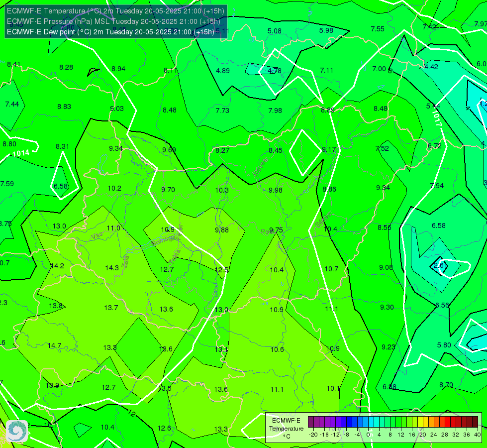Viewport: 487px width, 448px height.
Task: Click the grid value 8.80
Action: [9, 144]
